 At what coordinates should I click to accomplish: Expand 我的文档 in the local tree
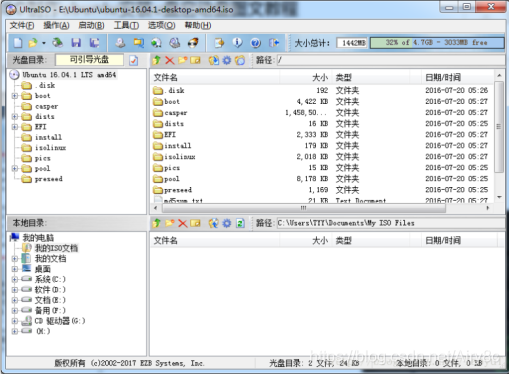coord(15,259)
